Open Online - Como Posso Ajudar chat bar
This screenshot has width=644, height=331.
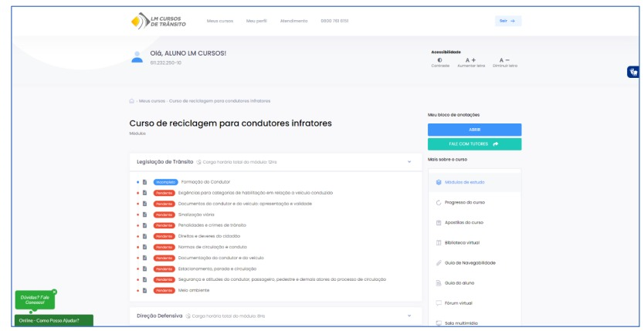(x=54, y=320)
